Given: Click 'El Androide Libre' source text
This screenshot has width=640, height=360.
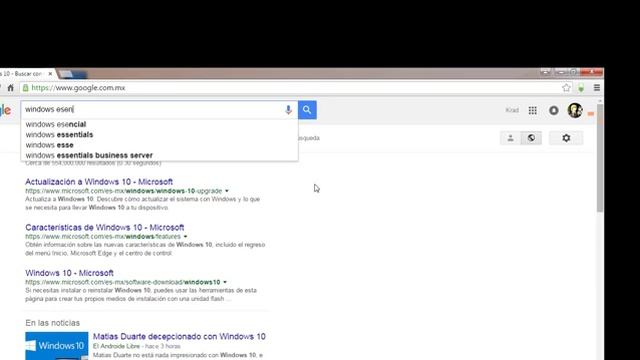Looking at the screenshot, I should 116,346.
